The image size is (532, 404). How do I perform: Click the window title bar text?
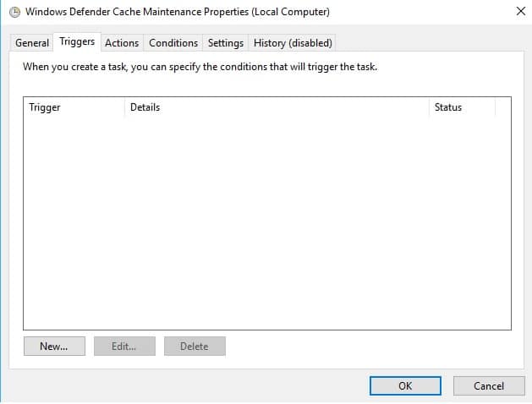click(178, 12)
